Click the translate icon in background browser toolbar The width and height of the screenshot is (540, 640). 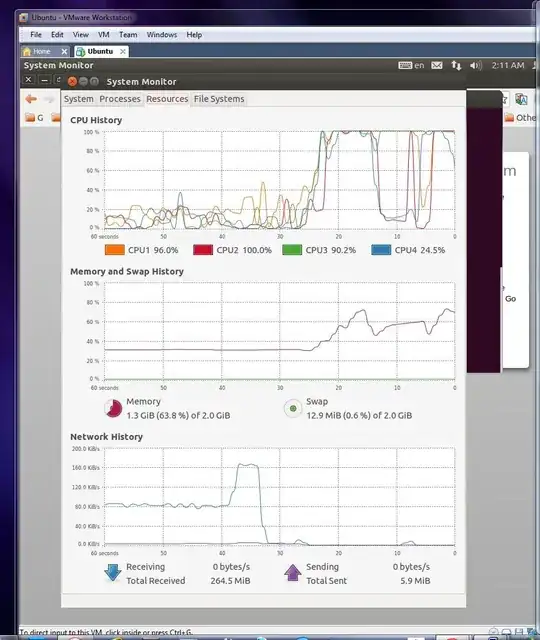coord(521,99)
